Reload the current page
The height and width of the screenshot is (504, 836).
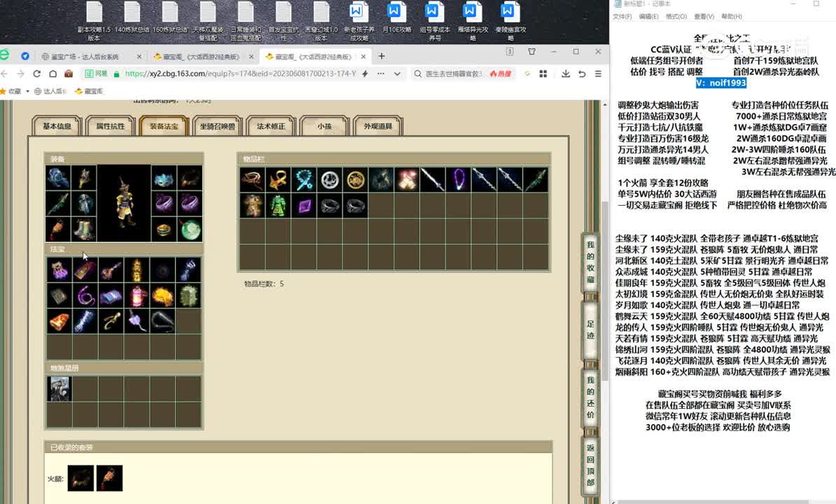37,73
